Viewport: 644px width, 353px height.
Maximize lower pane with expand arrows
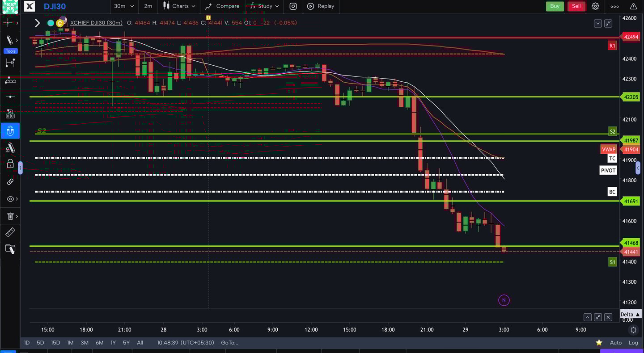click(597, 317)
